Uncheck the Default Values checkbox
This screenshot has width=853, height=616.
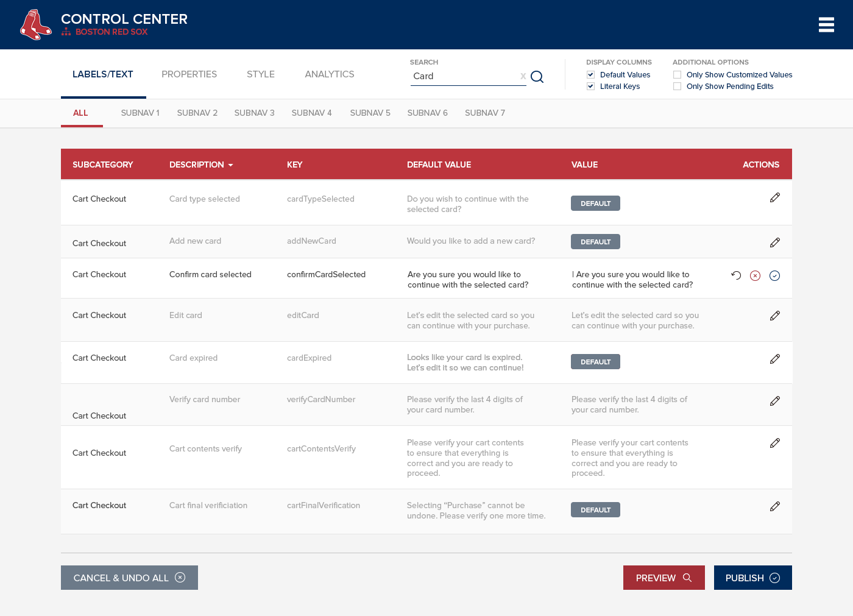(x=590, y=75)
